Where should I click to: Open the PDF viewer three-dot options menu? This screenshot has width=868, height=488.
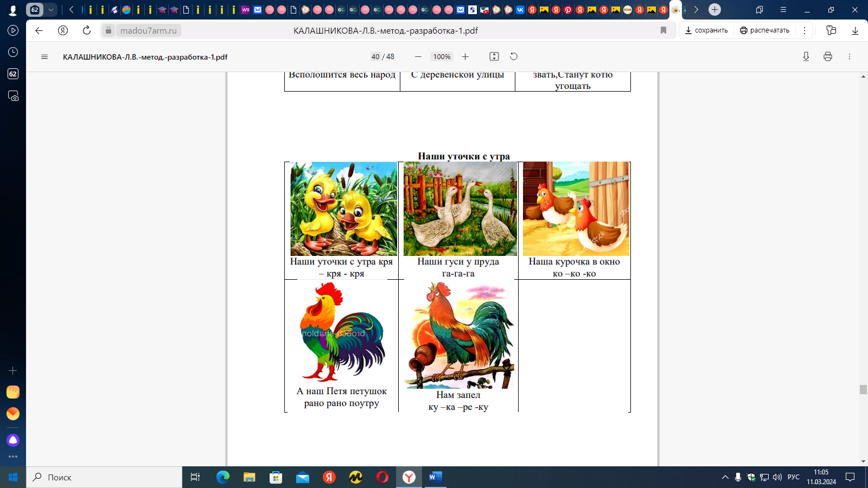(849, 56)
